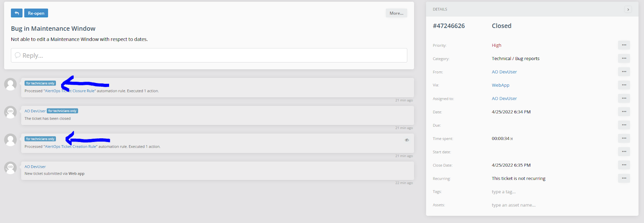Screen dimensions: 644x223
Task: Open the AlertOps Ticket Closure Rule link
Action: (x=70, y=91)
